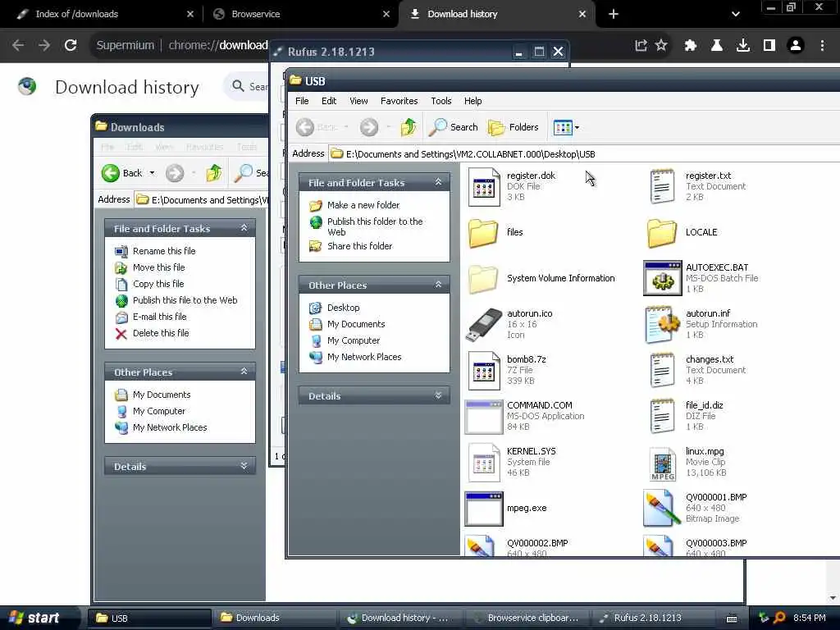
Task: Switch to Rufus 2.18.1213 taskbar button
Action: click(654, 618)
